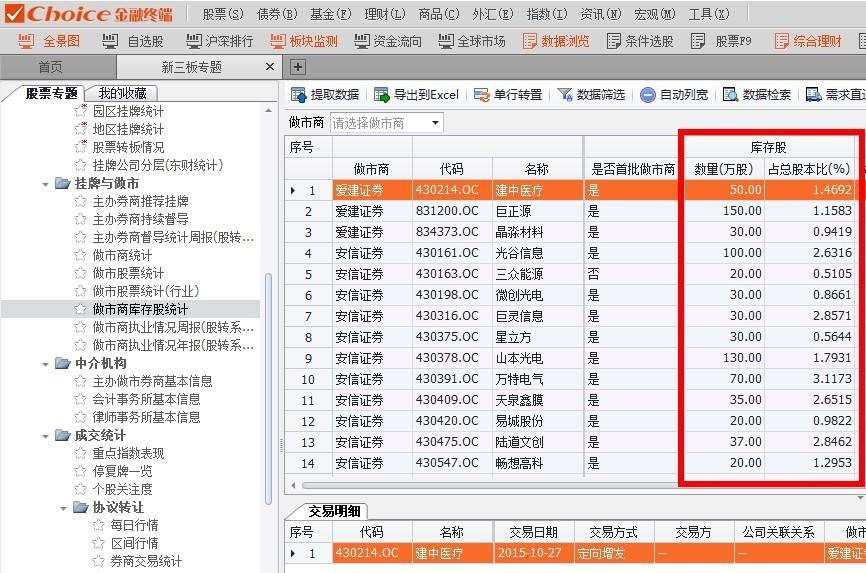
Task: Click 导出到Excel export button
Action: pos(416,94)
